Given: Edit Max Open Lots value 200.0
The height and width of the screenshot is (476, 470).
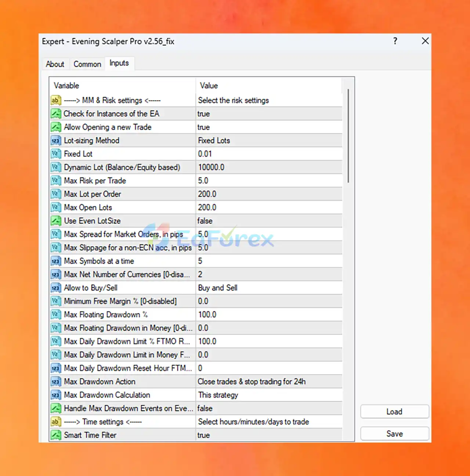Looking at the screenshot, I should pos(269,208).
